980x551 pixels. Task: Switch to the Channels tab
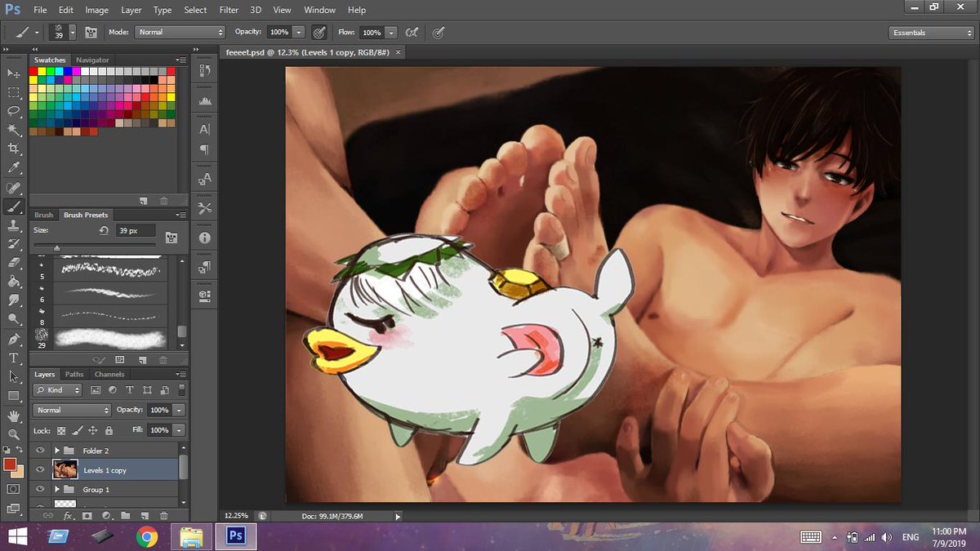point(109,374)
